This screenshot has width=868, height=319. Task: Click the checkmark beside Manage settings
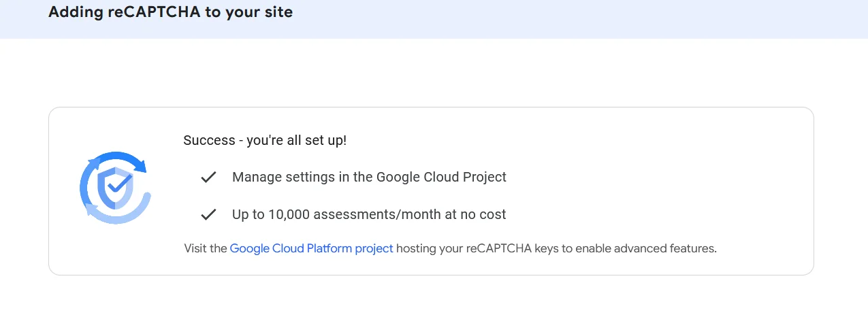(208, 178)
